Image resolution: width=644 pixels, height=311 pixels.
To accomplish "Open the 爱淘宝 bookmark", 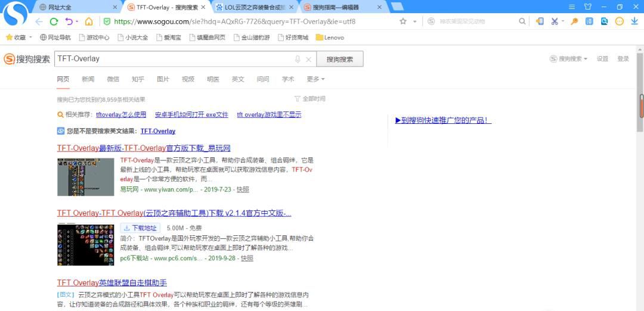I will (x=169, y=38).
